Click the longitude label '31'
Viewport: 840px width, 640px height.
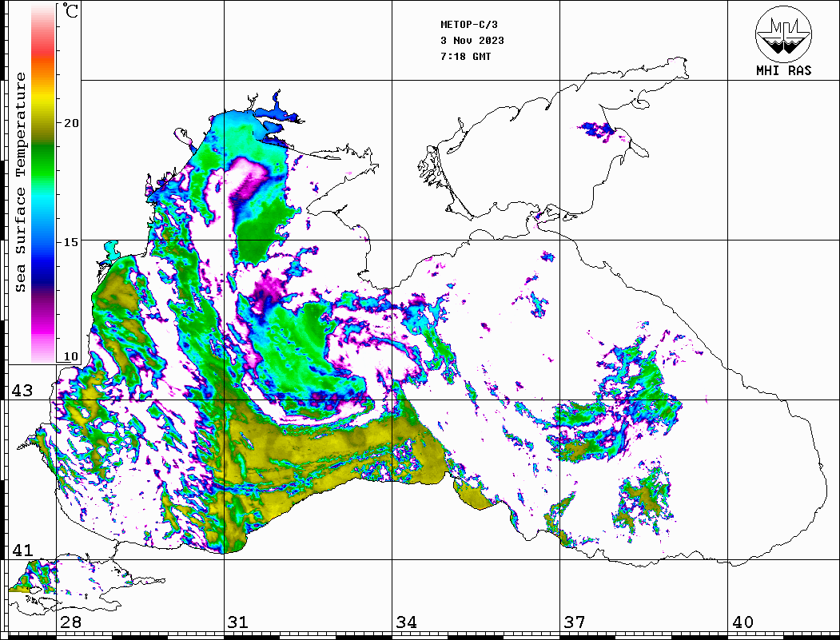[x=238, y=622]
